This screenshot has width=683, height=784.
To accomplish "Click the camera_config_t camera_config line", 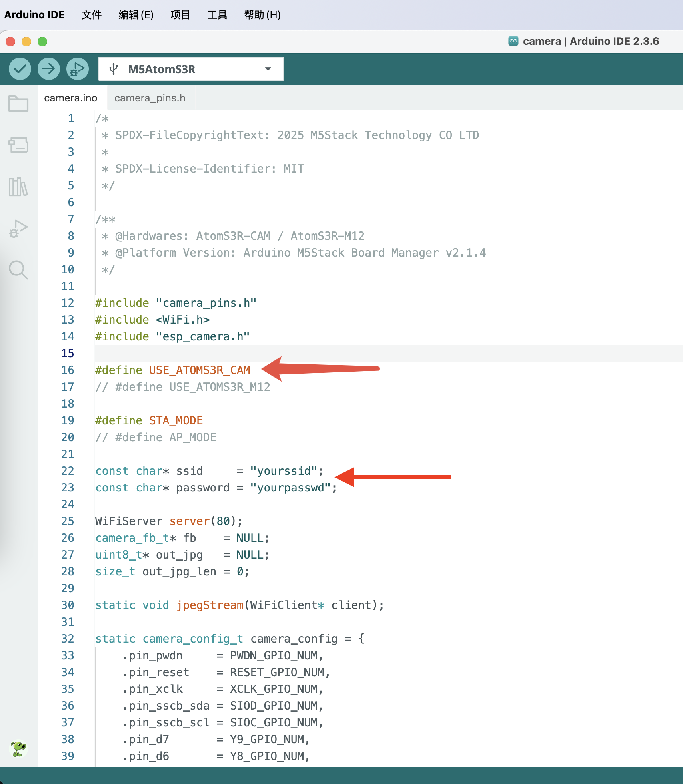I will 230,639.
